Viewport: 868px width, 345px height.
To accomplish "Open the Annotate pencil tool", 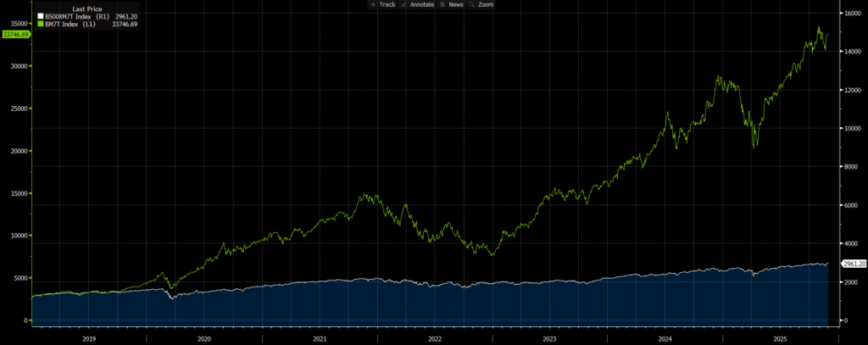I will 418,4.
